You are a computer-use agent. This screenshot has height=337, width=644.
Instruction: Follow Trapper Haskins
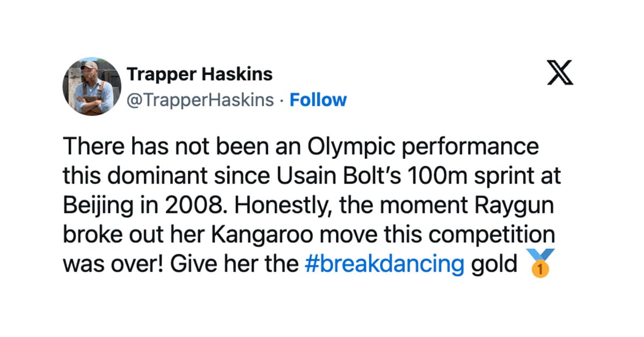[x=318, y=100]
